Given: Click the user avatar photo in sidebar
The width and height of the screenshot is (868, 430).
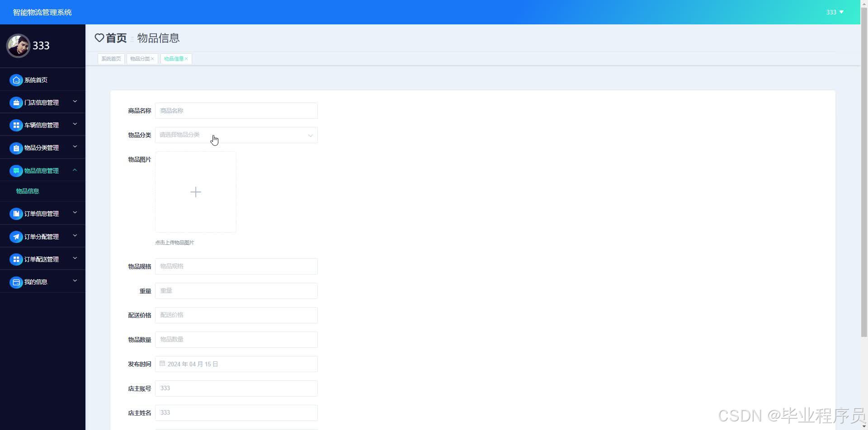Looking at the screenshot, I should [x=18, y=46].
